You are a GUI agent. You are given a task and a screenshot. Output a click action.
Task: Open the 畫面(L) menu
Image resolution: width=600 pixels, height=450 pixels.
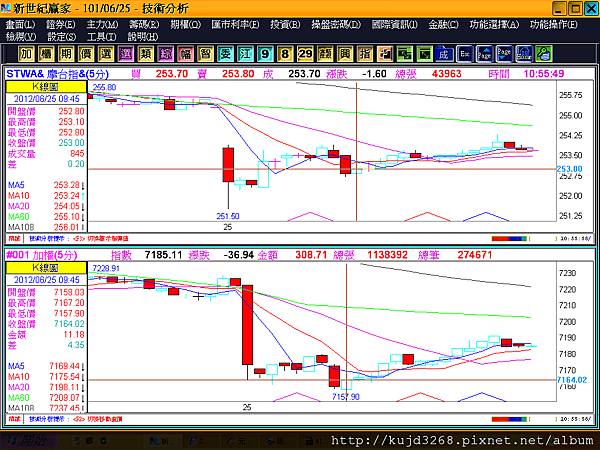tap(20, 24)
